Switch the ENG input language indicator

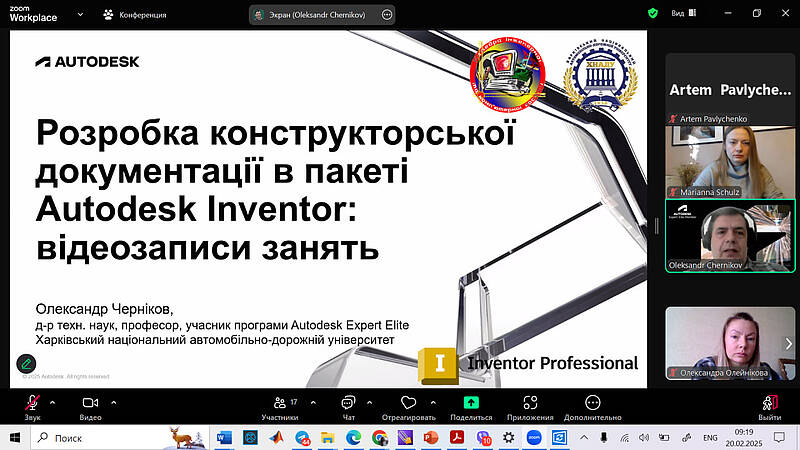710,438
